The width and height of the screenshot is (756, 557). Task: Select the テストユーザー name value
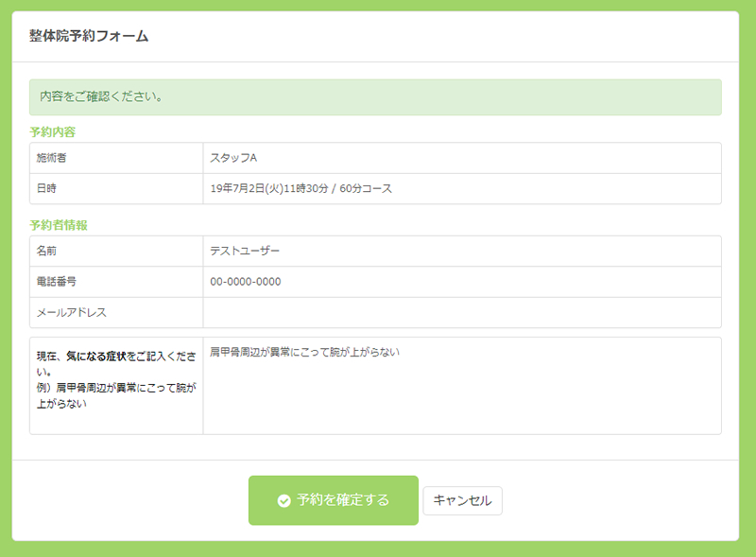pyautogui.click(x=245, y=251)
